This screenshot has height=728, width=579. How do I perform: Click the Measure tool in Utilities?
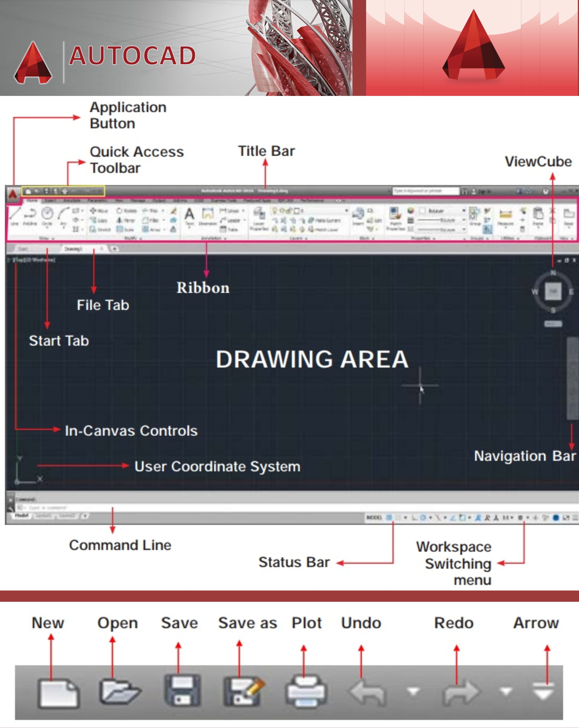pos(505,215)
